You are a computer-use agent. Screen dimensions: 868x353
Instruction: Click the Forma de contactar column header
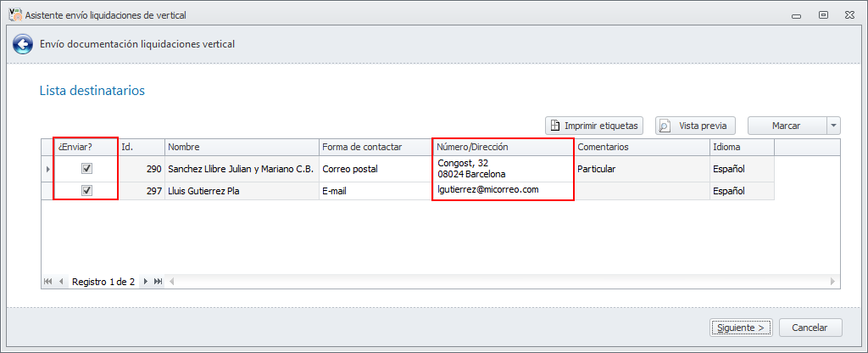pyautogui.click(x=375, y=148)
